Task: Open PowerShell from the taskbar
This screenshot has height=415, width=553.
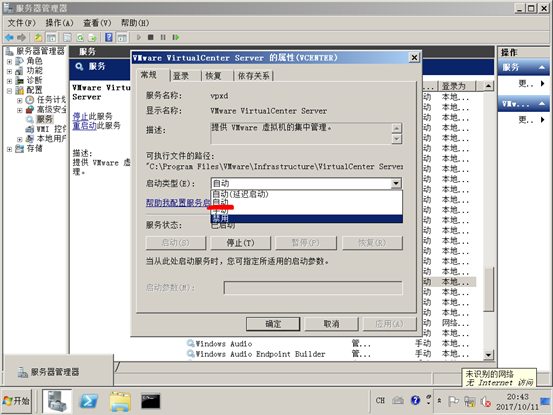Action: [x=88, y=401]
